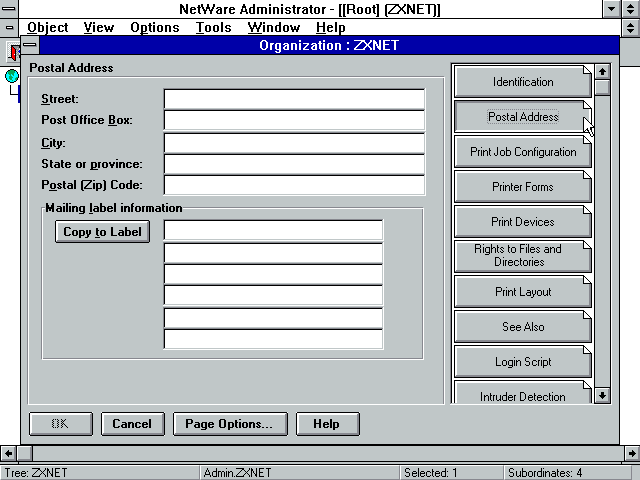The height and width of the screenshot is (480, 640).
Task: Click the grayed OK button
Action: click(x=61, y=424)
